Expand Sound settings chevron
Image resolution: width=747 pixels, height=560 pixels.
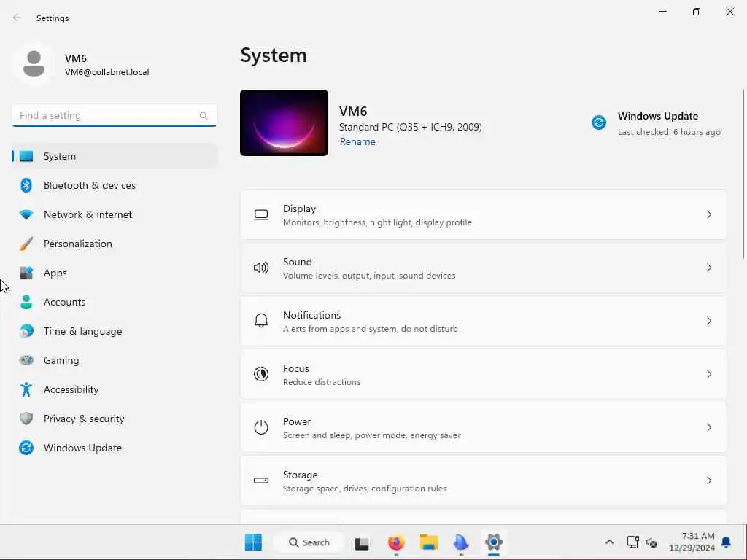tap(709, 268)
